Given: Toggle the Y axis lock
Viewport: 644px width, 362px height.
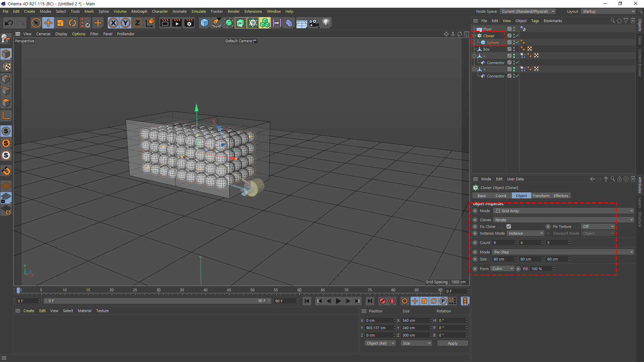Looking at the screenshot, I should (125, 23).
